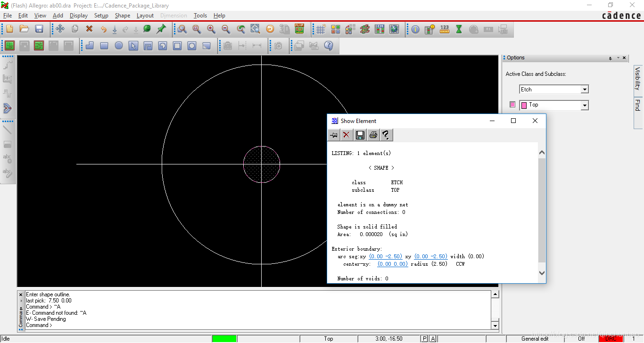Toggle the grid display toolbar icon

(x=321, y=29)
